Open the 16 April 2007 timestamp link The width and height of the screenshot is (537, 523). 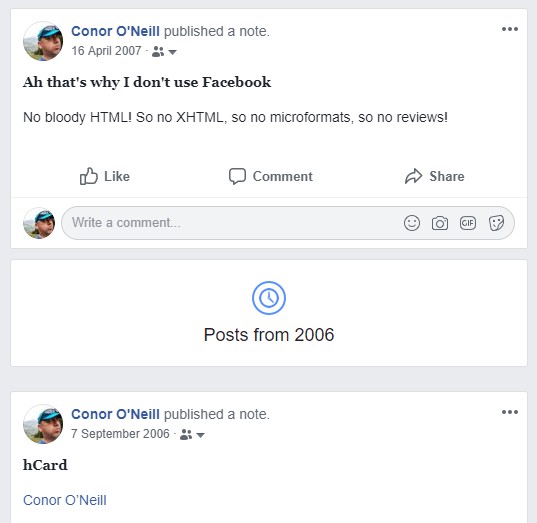click(x=106, y=51)
